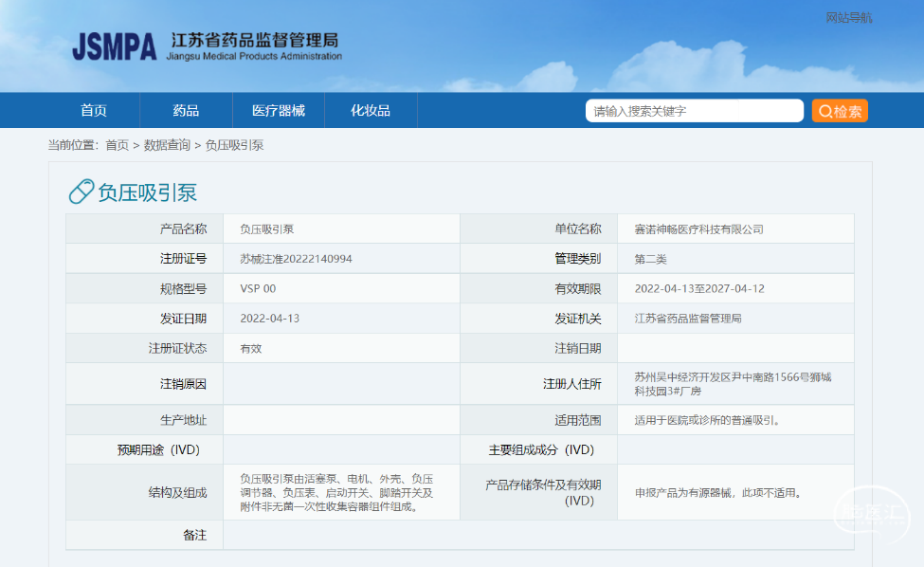The image size is (924, 567).
Task: Select the registrant address starting 苏州吴中经济开发区
Action: click(734, 384)
